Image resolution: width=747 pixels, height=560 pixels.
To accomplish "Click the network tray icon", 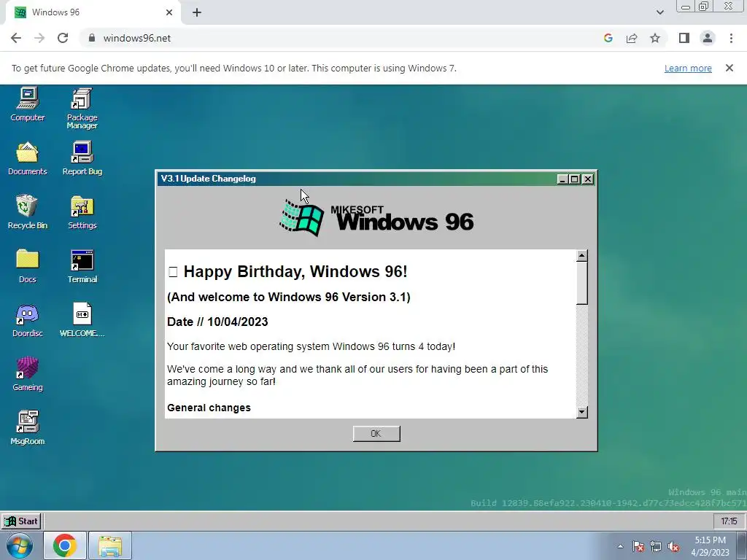I will pos(656,547).
